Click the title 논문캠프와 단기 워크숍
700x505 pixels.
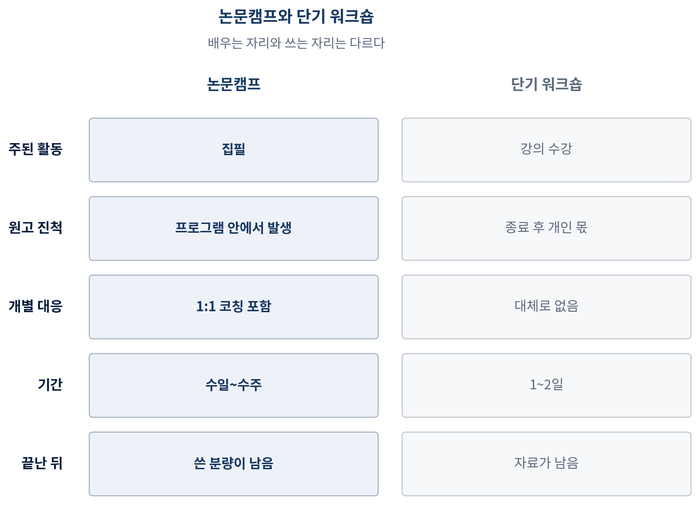pyautogui.click(x=296, y=17)
